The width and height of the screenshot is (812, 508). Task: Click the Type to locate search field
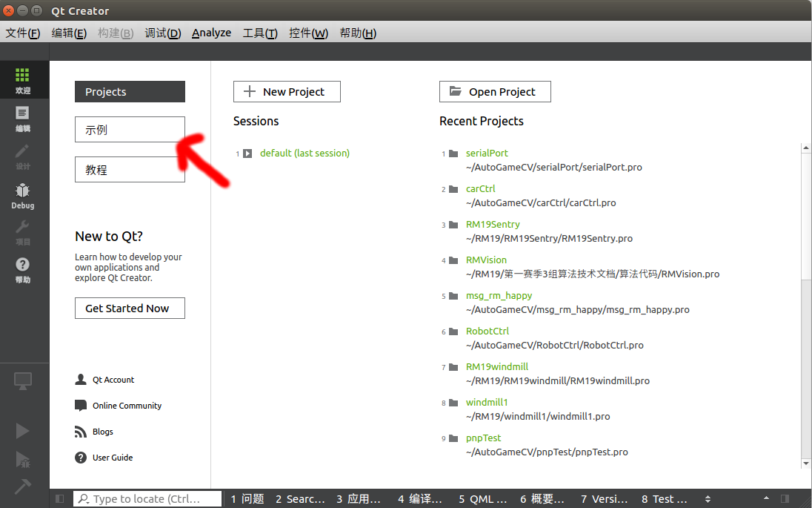(x=147, y=498)
